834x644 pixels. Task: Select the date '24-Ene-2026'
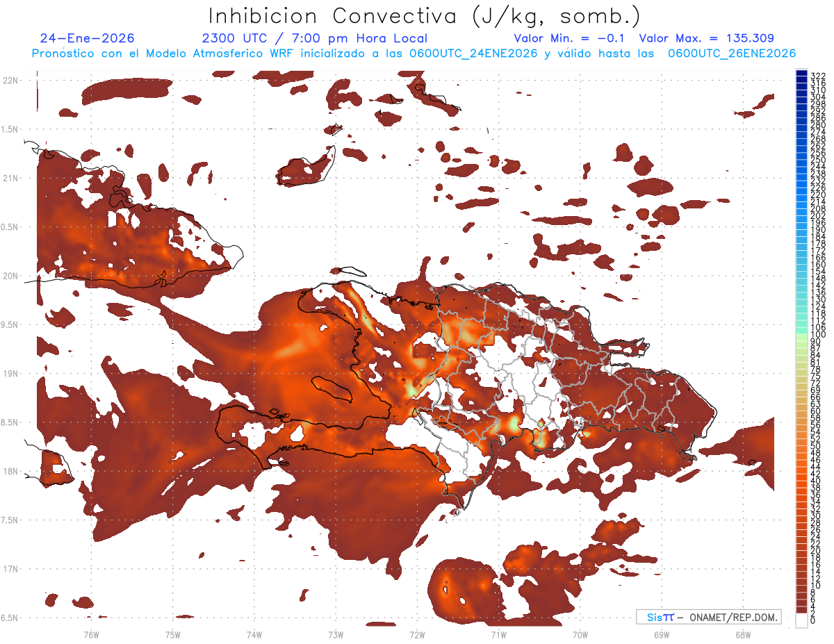tap(87, 38)
